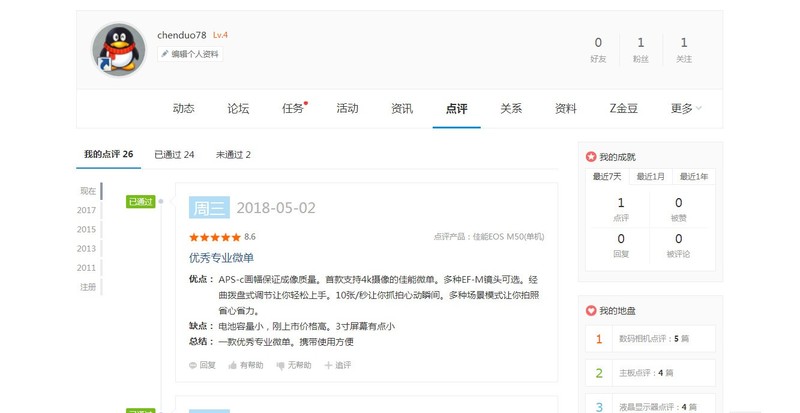Click the QQ penguin profile avatar
800x413 pixels.
pyautogui.click(x=119, y=50)
